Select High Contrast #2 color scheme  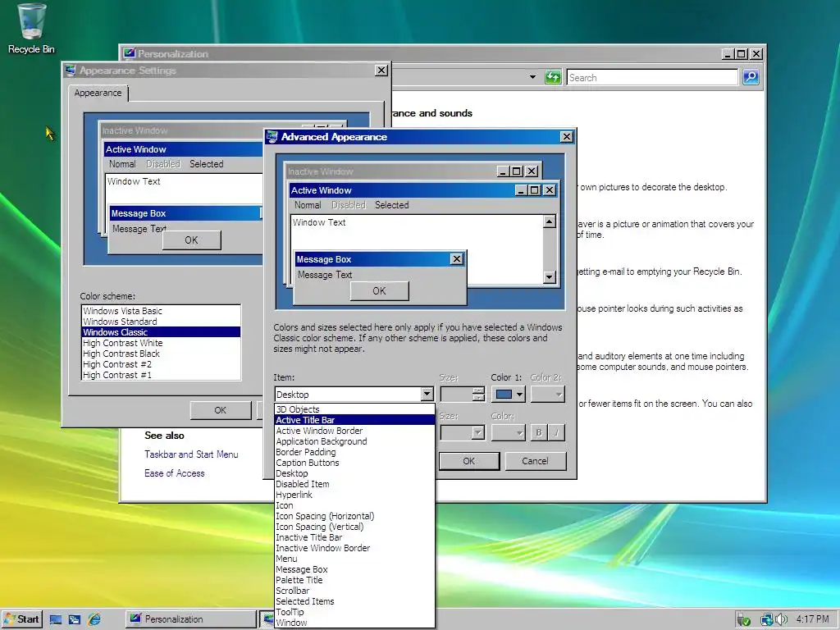click(161, 364)
